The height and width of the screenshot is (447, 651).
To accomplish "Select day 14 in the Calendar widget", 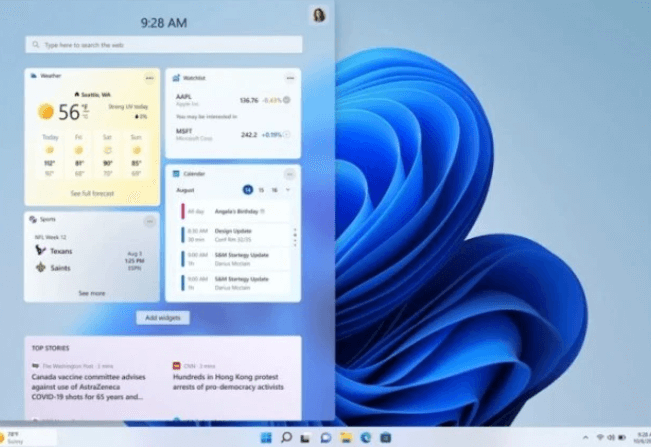I will click(x=247, y=190).
